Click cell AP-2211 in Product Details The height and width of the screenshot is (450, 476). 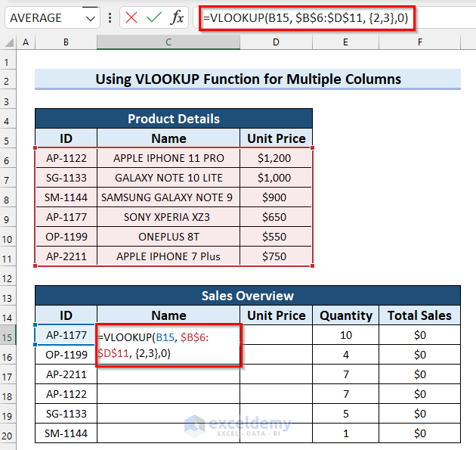66,256
